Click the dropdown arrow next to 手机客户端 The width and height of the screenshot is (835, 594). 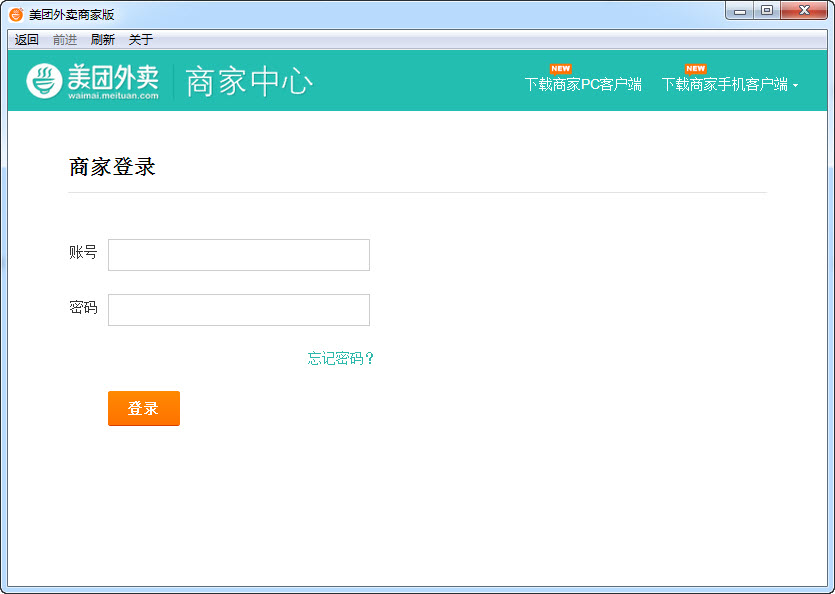[795, 85]
